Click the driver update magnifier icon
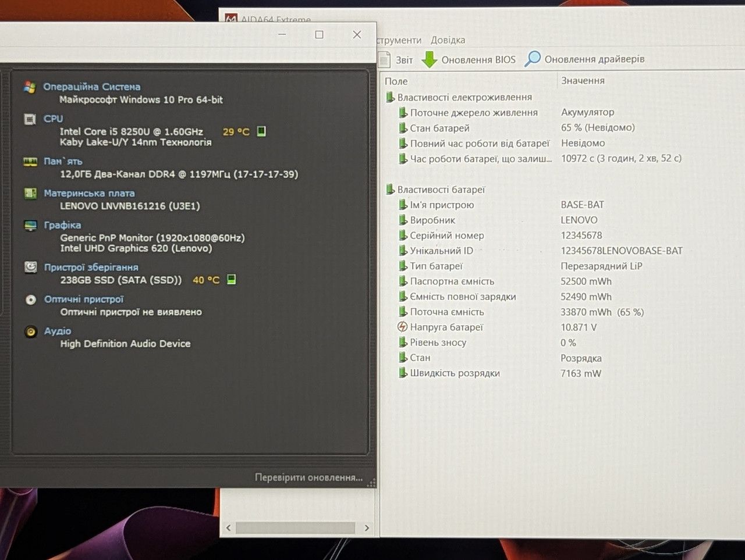745x560 pixels. (x=533, y=59)
